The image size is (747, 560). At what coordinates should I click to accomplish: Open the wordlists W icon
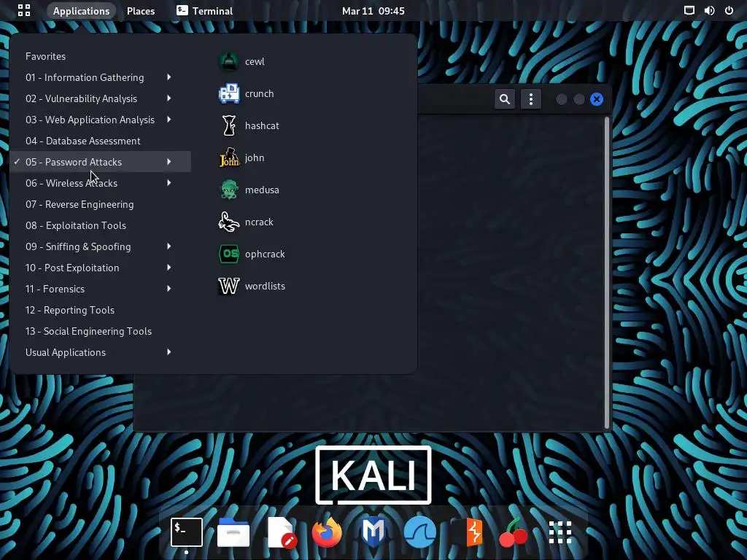pos(228,286)
